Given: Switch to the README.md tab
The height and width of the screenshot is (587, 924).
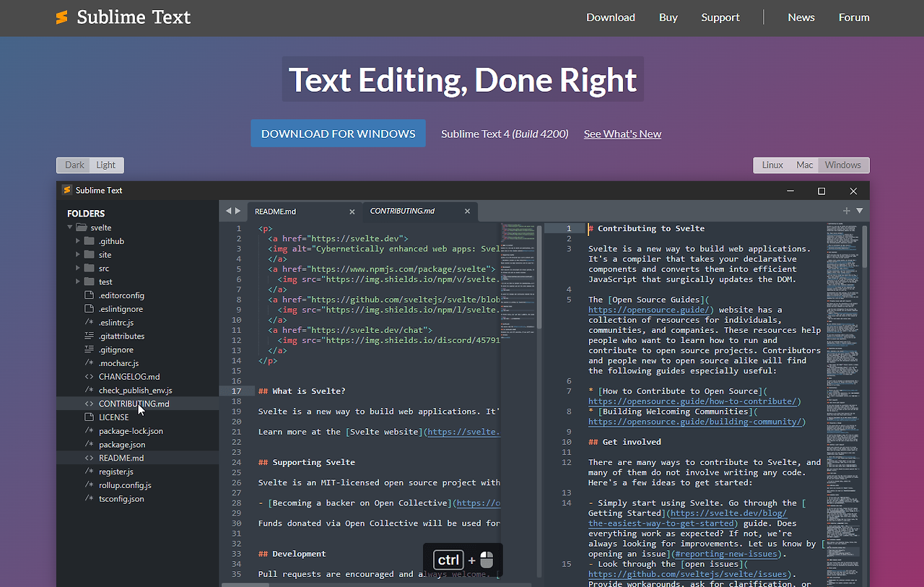Looking at the screenshot, I should [x=305, y=212].
